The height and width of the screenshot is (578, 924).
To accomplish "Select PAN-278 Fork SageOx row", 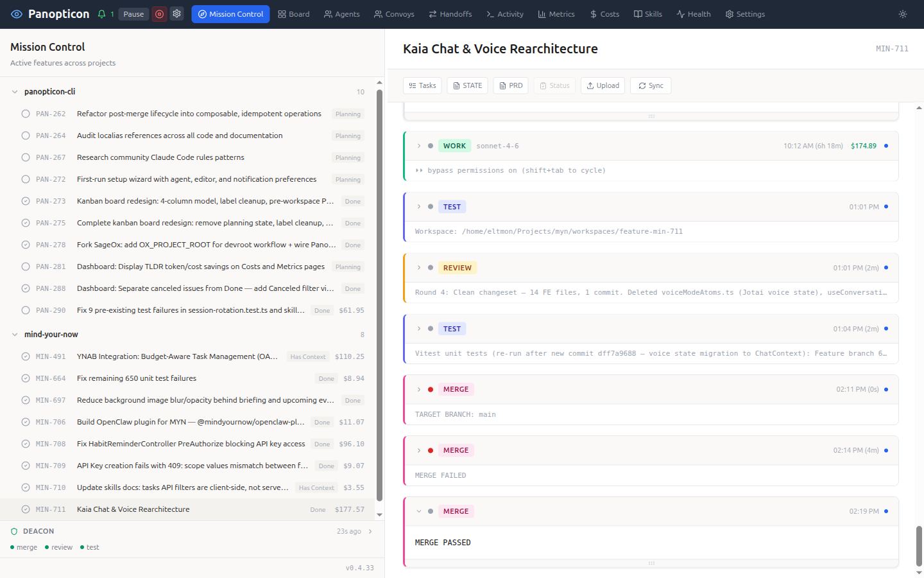I will 187,245.
